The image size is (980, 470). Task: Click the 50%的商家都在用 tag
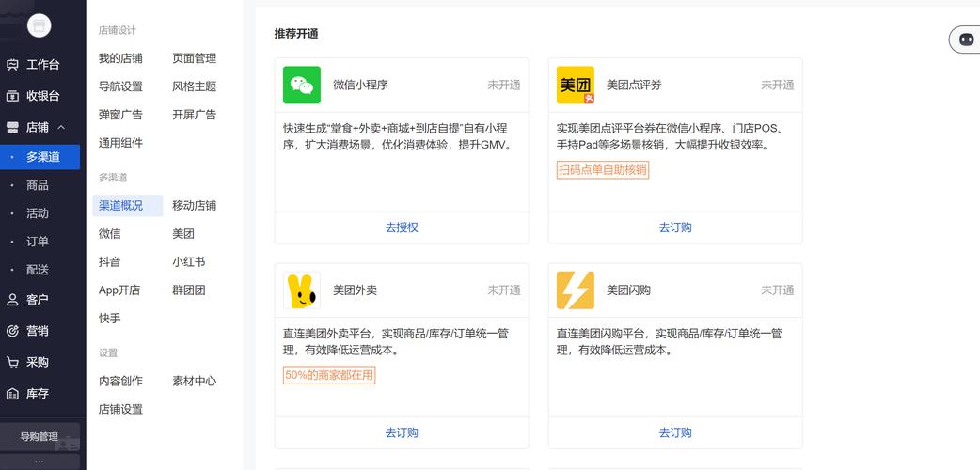(x=329, y=375)
